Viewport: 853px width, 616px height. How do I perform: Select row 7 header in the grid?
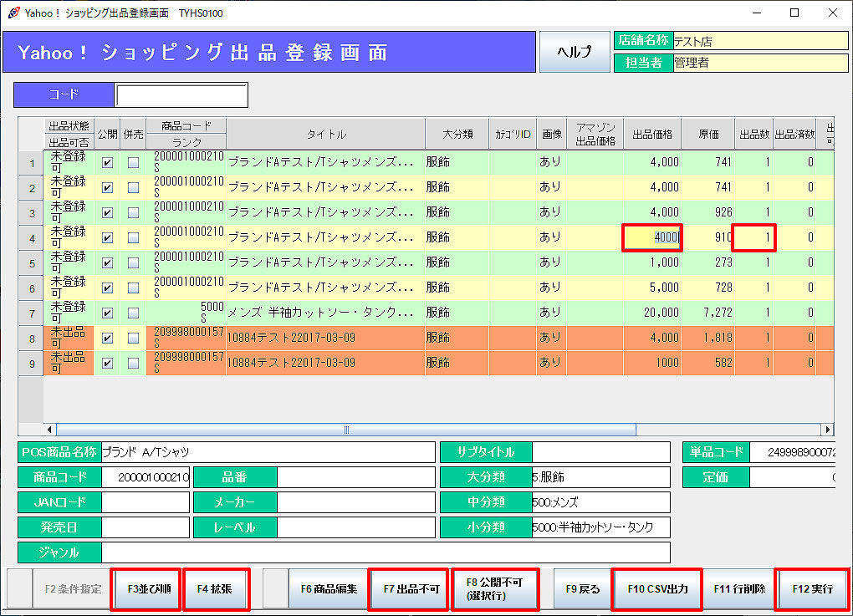[31, 313]
